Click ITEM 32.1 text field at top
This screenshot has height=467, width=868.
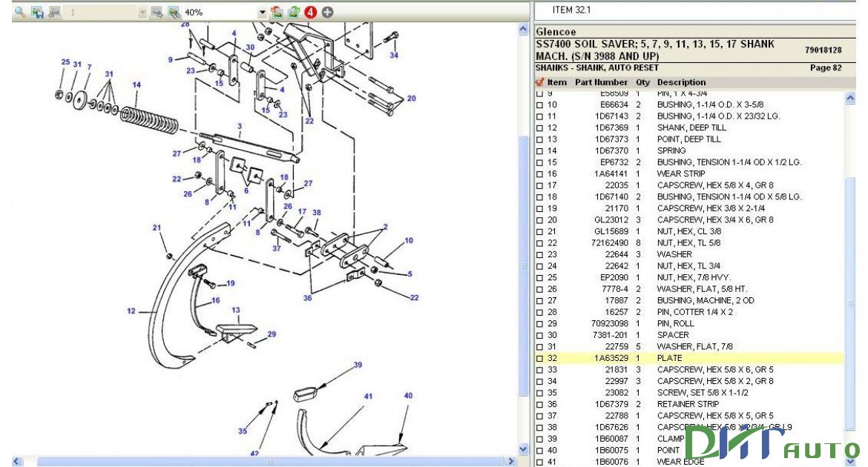pyautogui.click(x=694, y=10)
